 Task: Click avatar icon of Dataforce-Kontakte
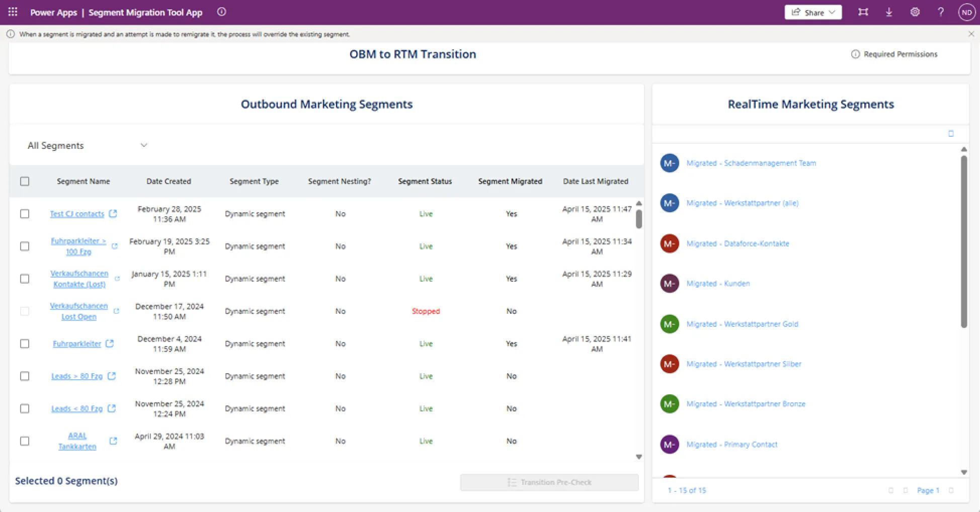[670, 243]
